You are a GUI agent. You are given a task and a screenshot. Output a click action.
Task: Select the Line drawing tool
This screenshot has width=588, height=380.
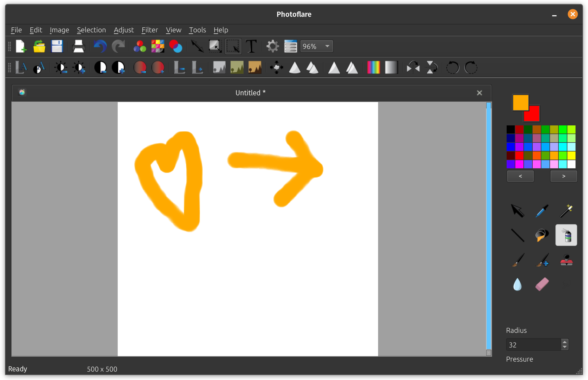517,235
